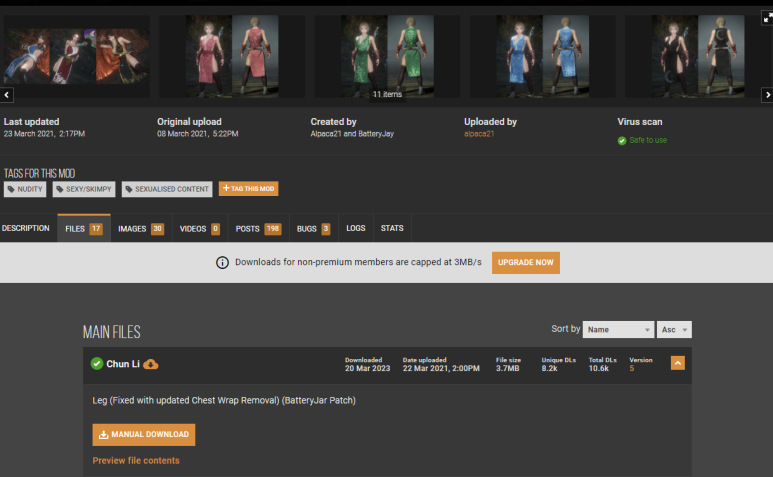
Task: Click the Safe to use text
Action: (x=648, y=140)
